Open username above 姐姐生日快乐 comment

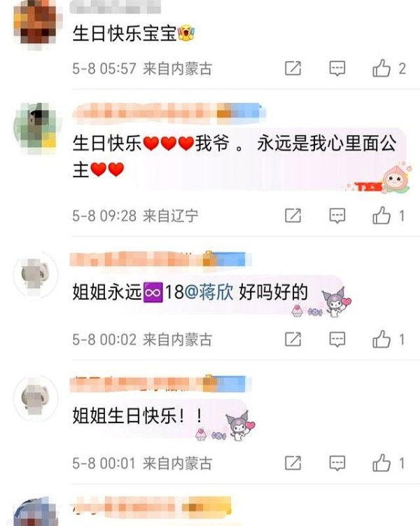tap(160, 384)
